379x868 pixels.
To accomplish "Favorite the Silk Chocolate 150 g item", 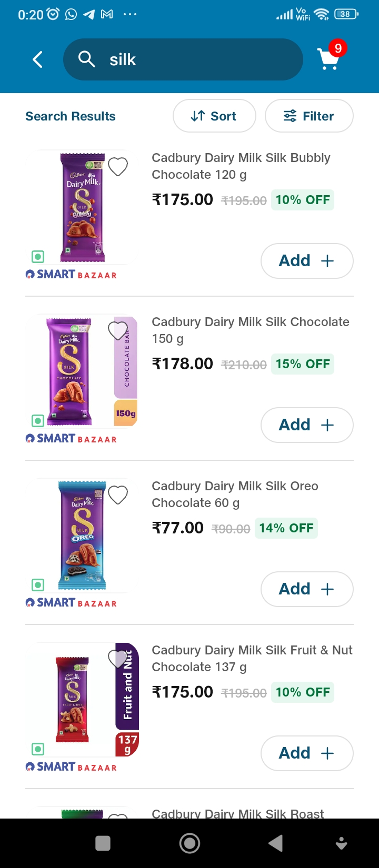I will pyautogui.click(x=117, y=330).
